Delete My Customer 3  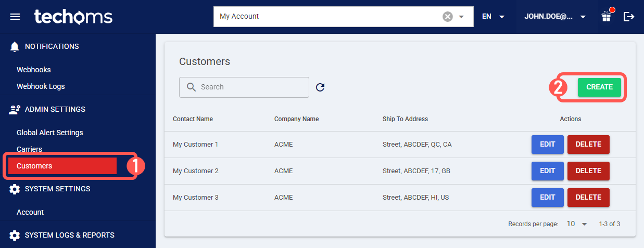(588, 198)
